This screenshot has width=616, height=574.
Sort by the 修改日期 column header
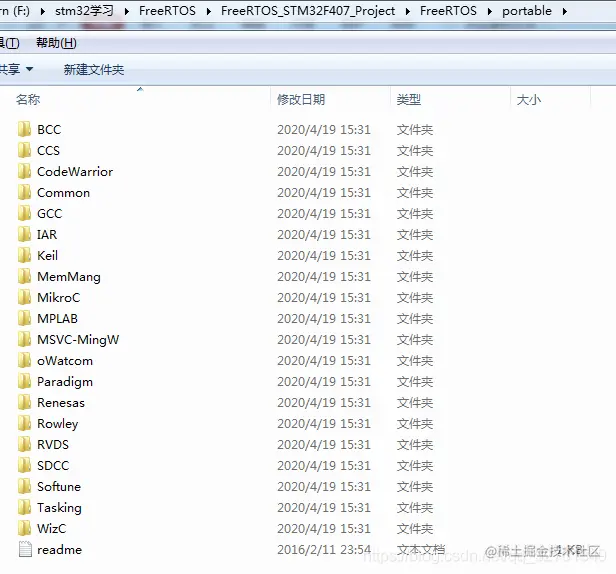(301, 99)
